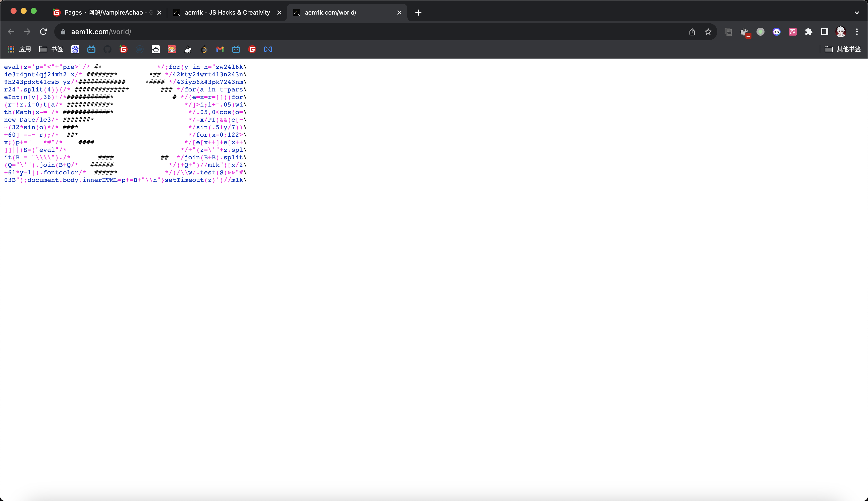Screen dimensions: 868x501
Task: Open the white rabbit bookmark
Action: (188, 49)
